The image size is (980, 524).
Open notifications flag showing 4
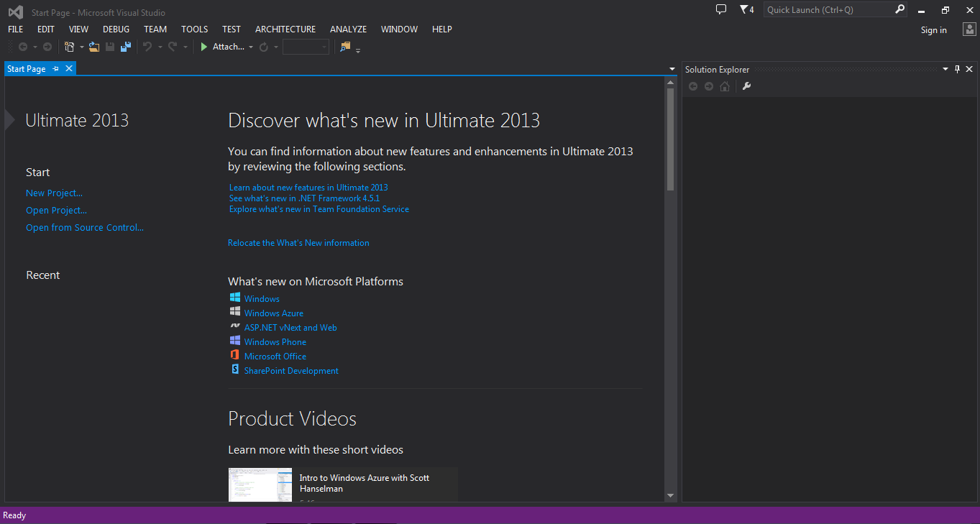pyautogui.click(x=746, y=10)
